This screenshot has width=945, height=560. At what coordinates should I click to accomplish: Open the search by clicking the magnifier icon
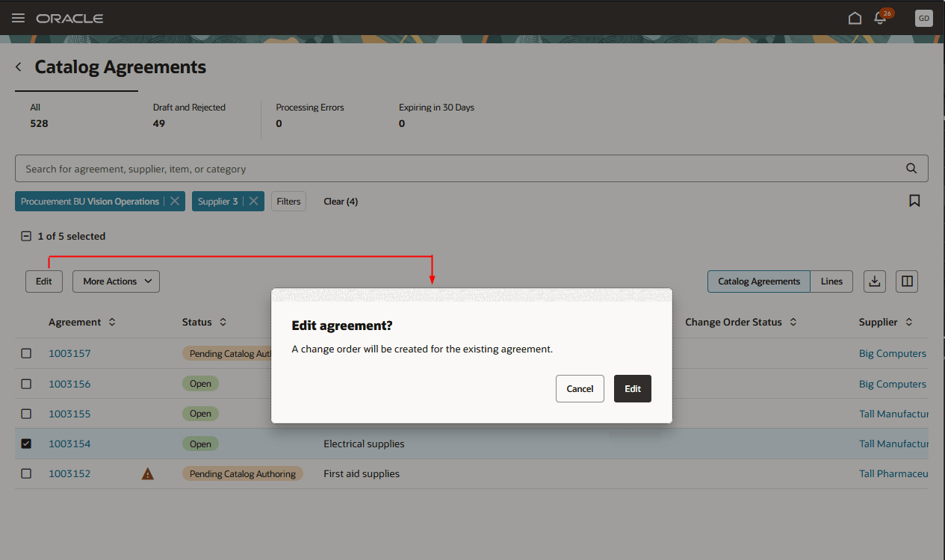911,168
